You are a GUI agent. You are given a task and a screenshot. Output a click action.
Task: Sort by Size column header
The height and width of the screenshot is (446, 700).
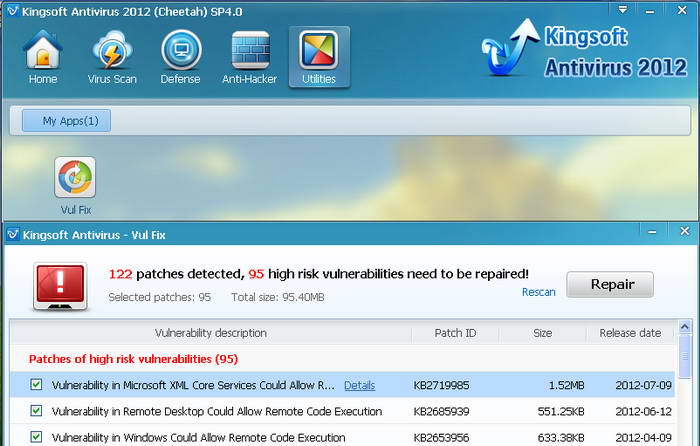tap(542, 333)
